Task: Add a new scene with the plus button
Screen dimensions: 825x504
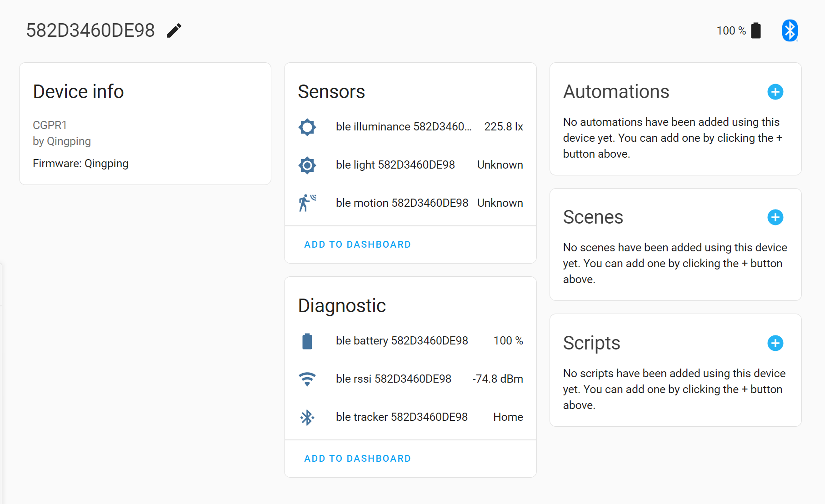Action: (775, 217)
